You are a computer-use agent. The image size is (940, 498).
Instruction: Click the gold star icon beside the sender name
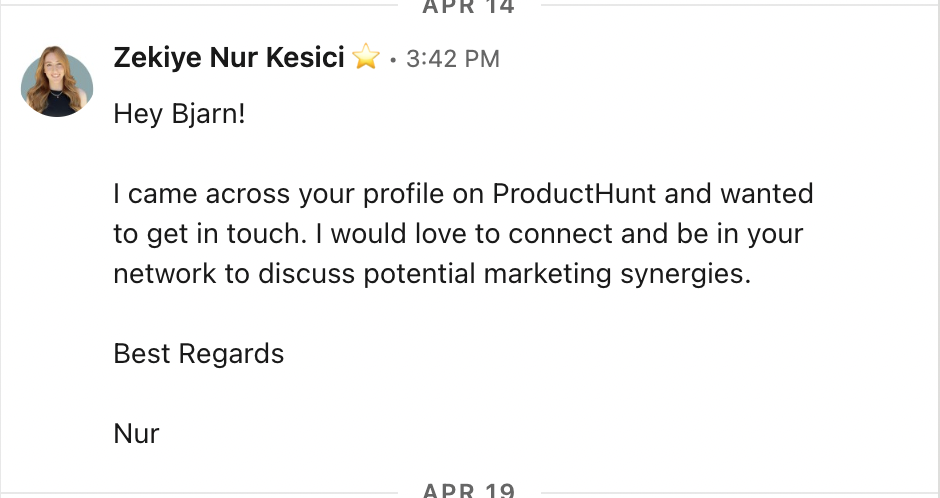pos(366,59)
